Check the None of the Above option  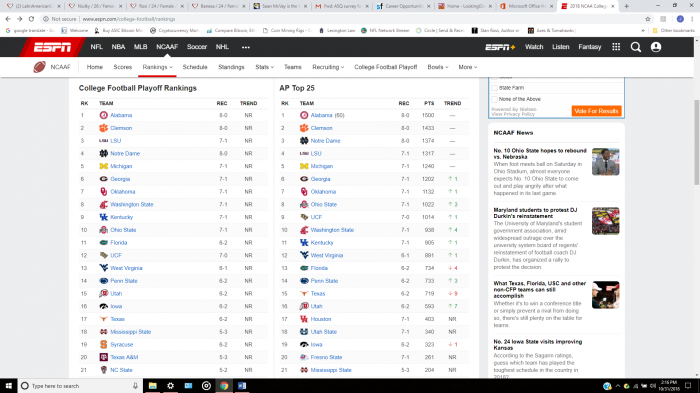495,99
